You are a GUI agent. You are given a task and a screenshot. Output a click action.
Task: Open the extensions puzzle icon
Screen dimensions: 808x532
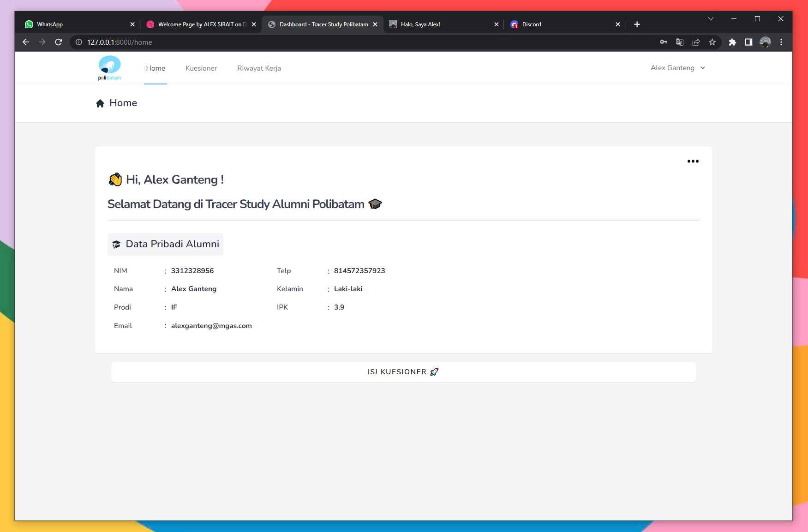(732, 42)
